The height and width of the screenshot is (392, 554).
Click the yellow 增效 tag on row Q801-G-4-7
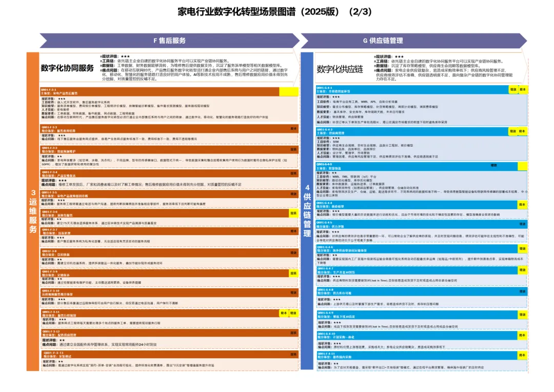point(522,270)
